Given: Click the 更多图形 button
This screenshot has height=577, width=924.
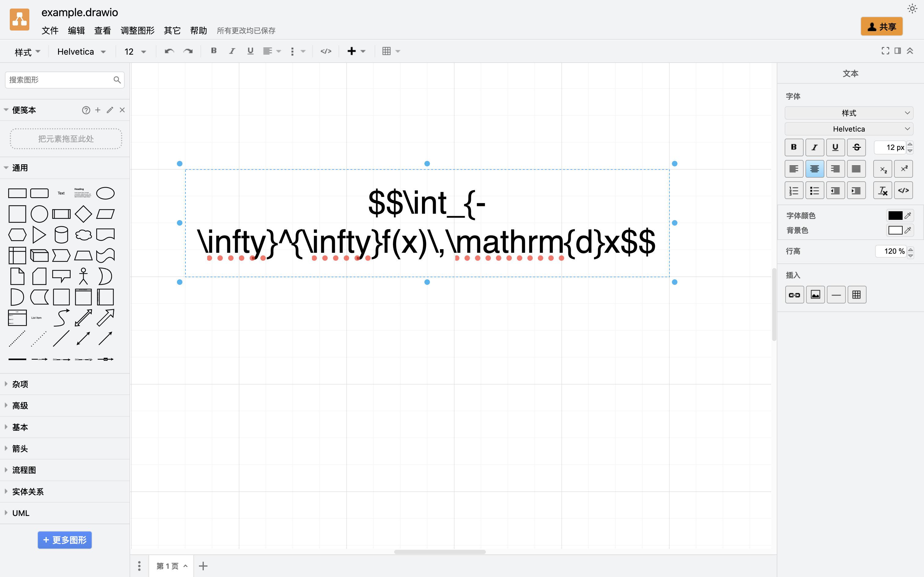Looking at the screenshot, I should pyautogui.click(x=64, y=540).
